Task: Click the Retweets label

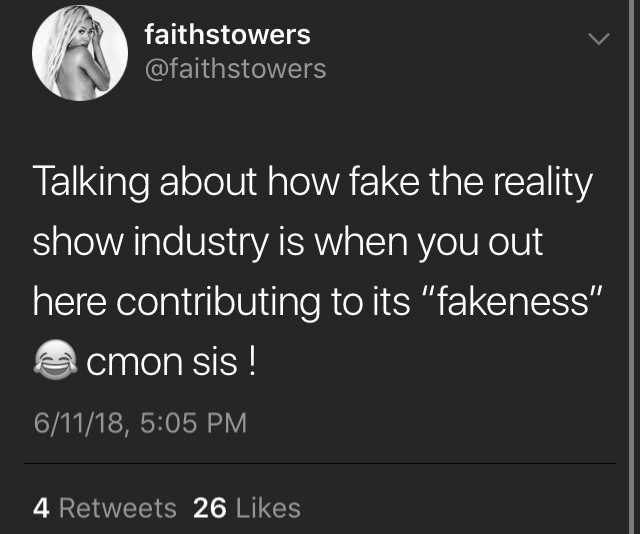Action: coord(118,508)
